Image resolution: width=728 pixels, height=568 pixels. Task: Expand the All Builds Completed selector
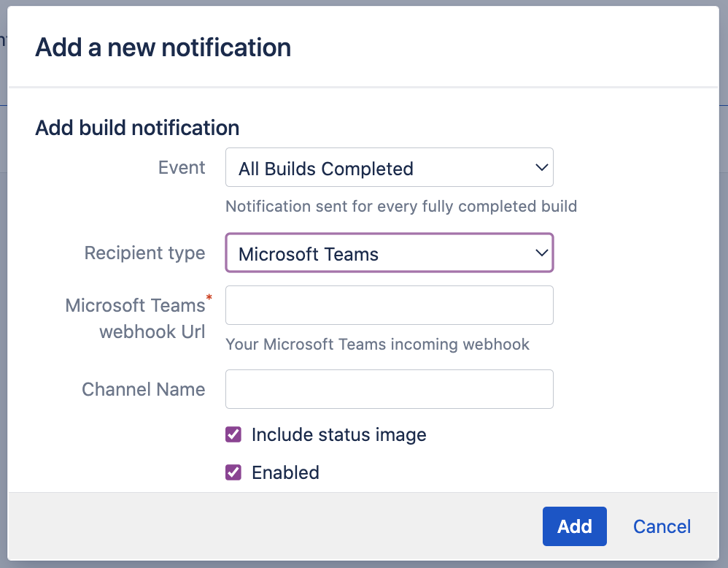pyautogui.click(x=389, y=167)
